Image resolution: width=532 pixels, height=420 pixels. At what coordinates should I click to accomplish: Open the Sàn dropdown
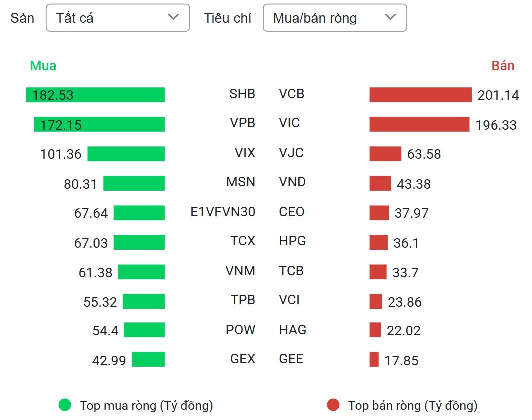[x=118, y=18]
